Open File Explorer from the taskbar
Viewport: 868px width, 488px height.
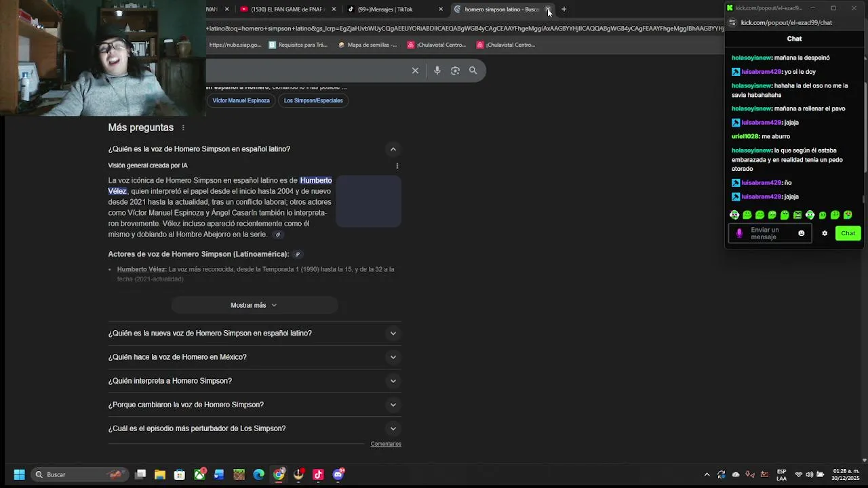(160, 474)
